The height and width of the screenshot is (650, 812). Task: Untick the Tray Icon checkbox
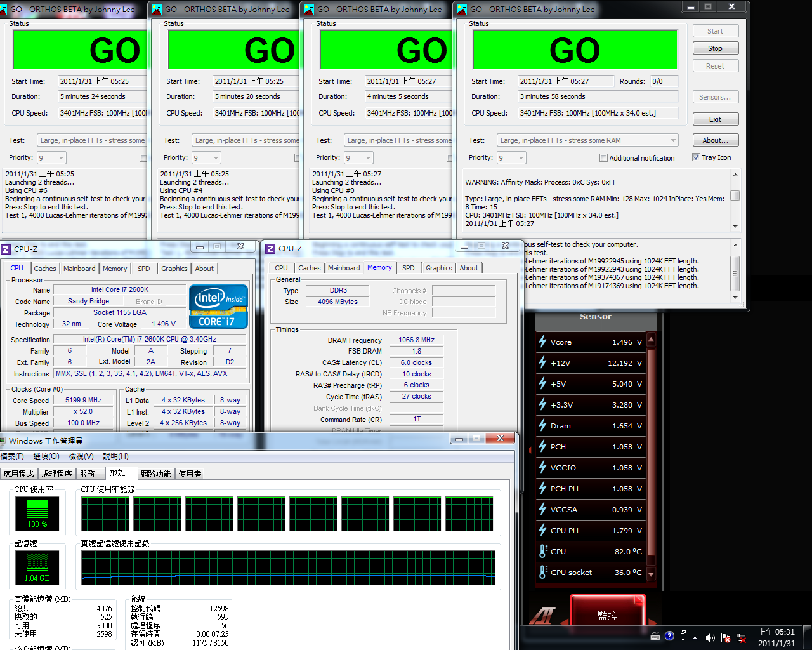696,157
